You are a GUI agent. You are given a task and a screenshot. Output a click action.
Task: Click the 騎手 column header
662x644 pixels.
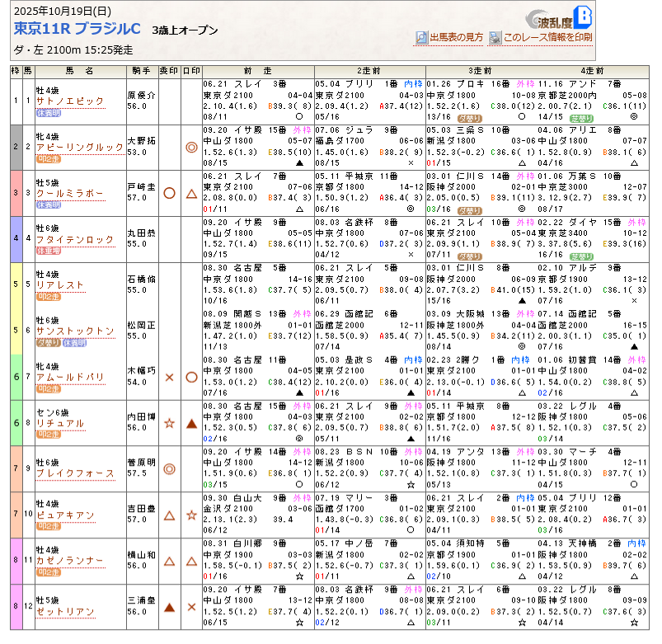click(142, 71)
